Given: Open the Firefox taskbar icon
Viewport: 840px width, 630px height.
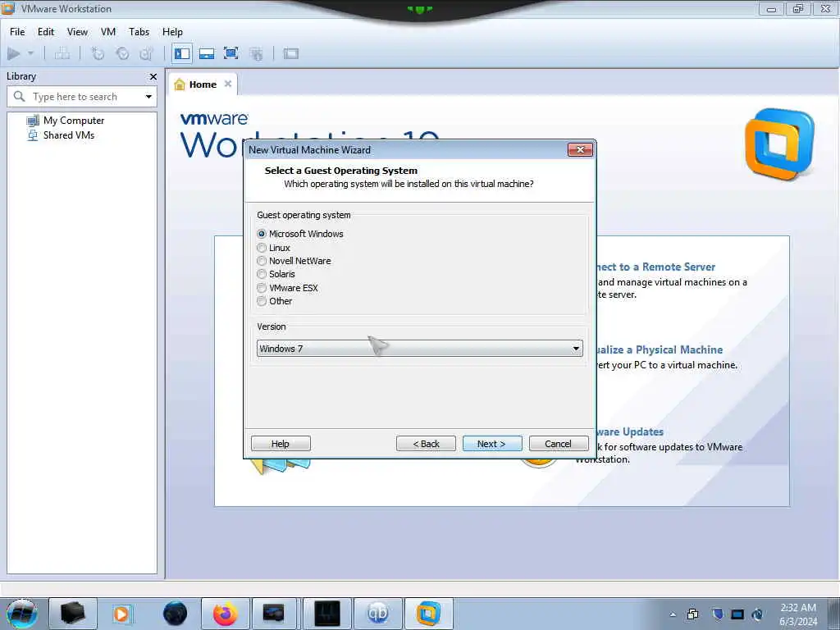Looking at the screenshot, I should tap(225, 614).
